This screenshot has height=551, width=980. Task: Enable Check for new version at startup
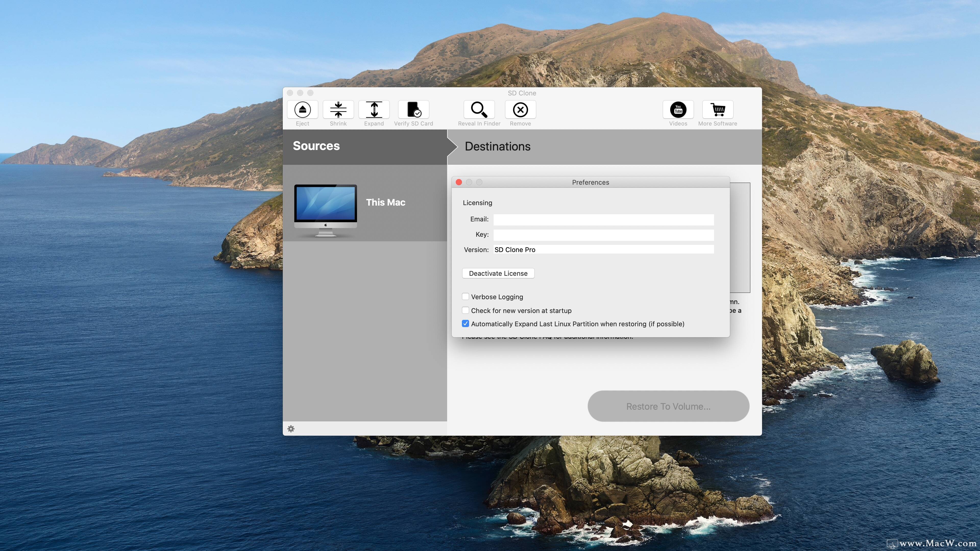point(465,310)
